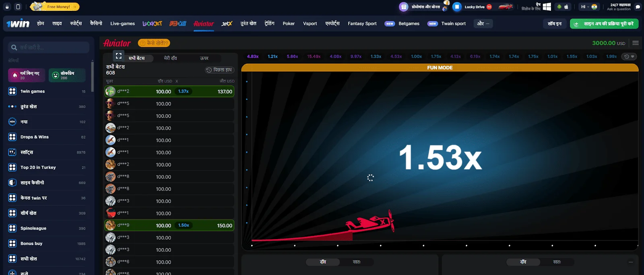Expand the और more menu in navigation
The height and width of the screenshot is (275, 644).
[483, 24]
